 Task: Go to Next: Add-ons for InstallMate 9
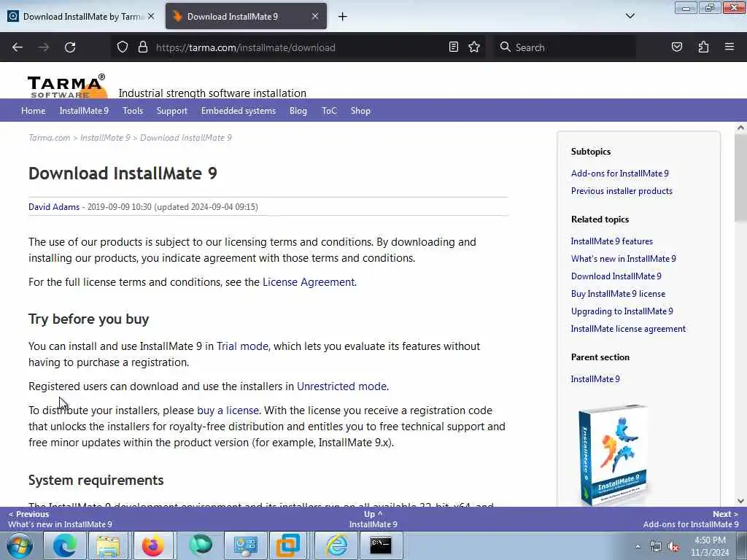click(690, 519)
